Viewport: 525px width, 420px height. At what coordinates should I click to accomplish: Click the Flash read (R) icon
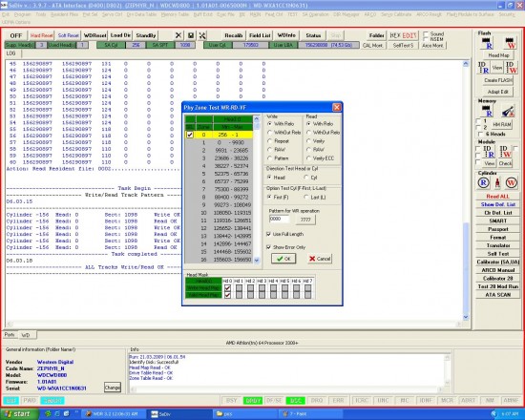pos(487,43)
